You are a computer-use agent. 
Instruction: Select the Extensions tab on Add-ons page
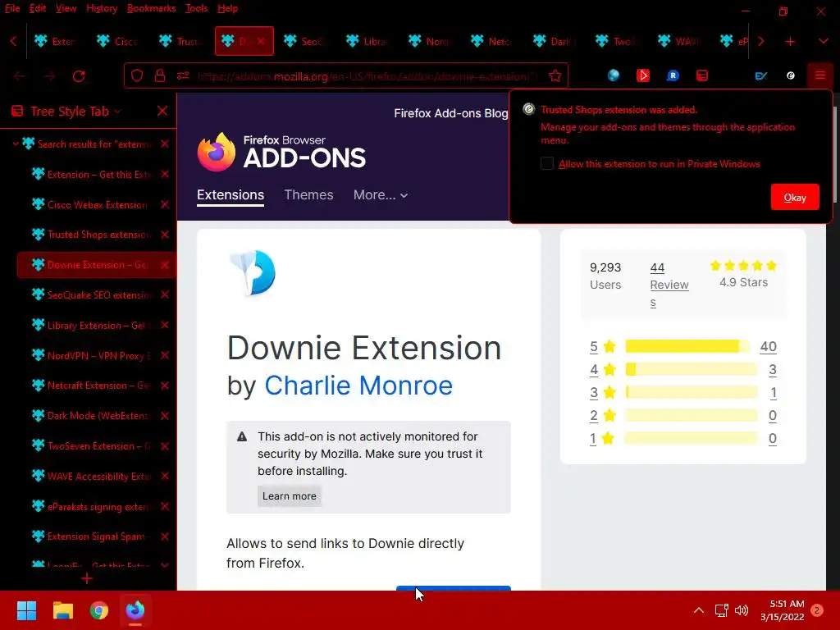[231, 195]
